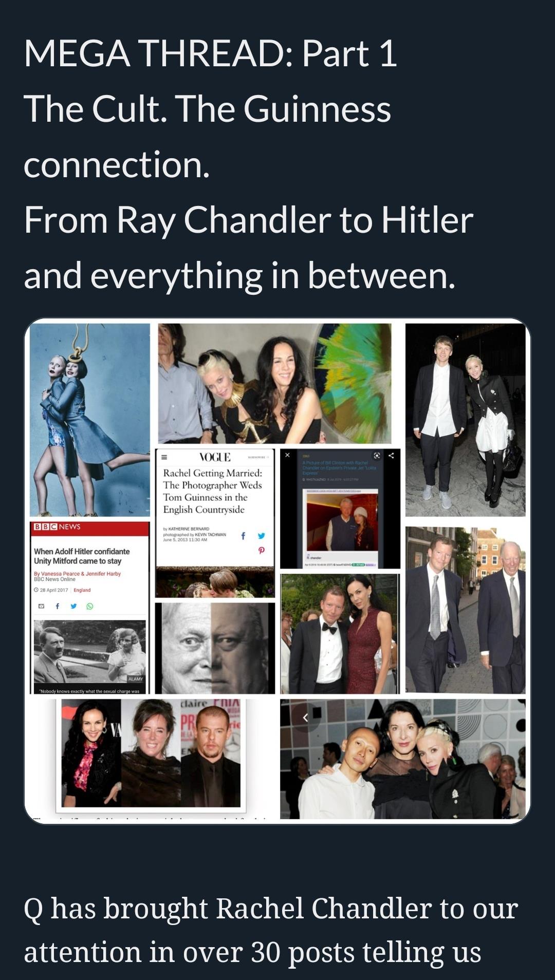555x980 pixels.
Task: Tap the Twitter bird icon beside Vogue byline
Action: 262,536
